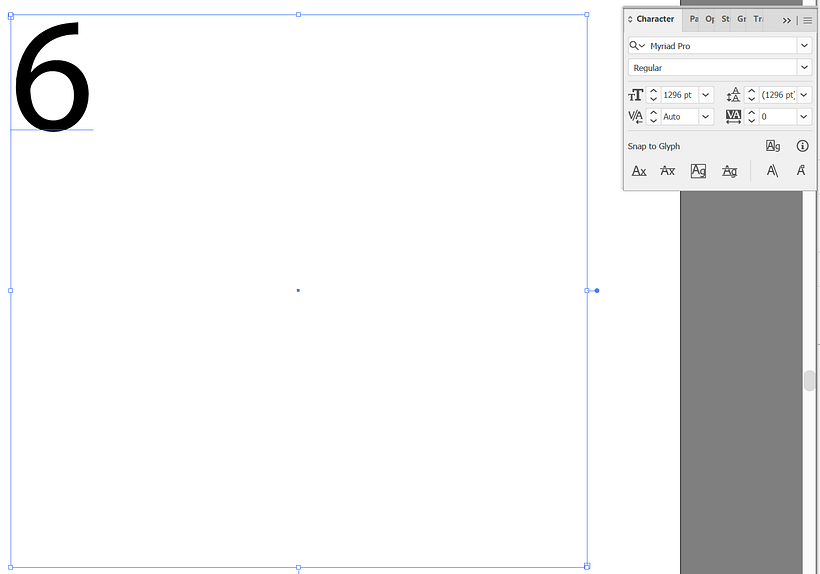The width and height of the screenshot is (820, 574).
Task: Open the Character panel hamburger menu
Action: click(x=808, y=20)
